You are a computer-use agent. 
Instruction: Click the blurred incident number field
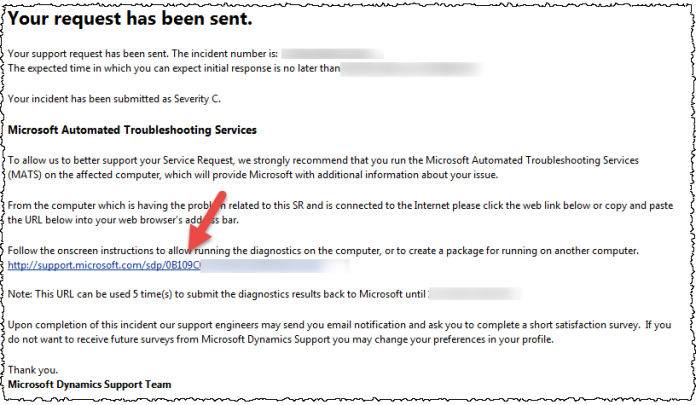point(332,54)
